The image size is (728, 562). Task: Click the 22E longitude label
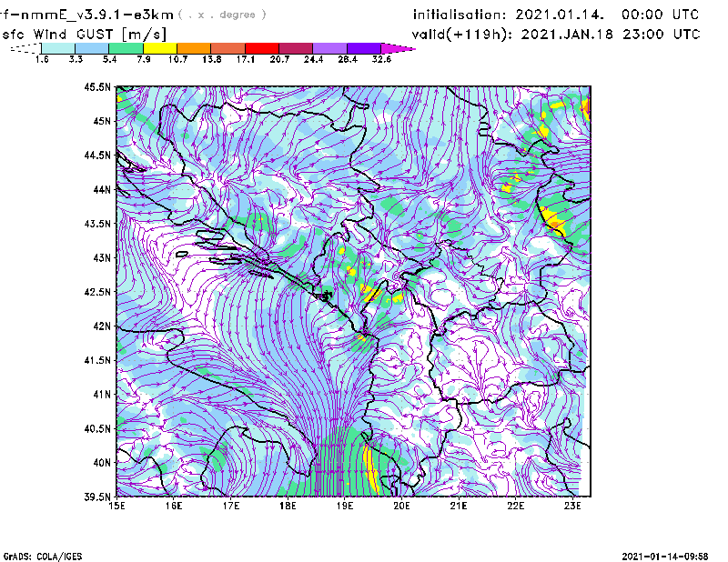tap(515, 506)
